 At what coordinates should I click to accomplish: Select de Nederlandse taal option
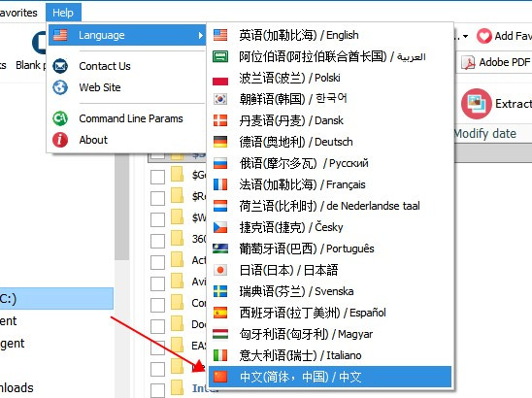click(330, 206)
